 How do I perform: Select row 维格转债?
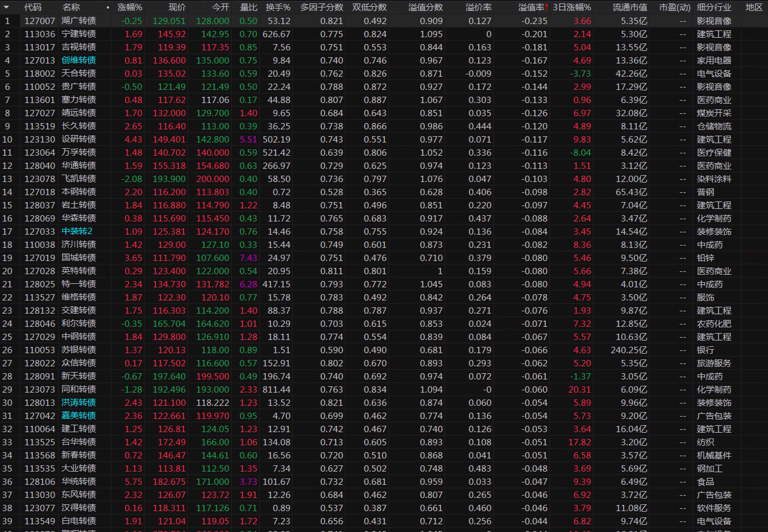pyautogui.click(x=384, y=297)
